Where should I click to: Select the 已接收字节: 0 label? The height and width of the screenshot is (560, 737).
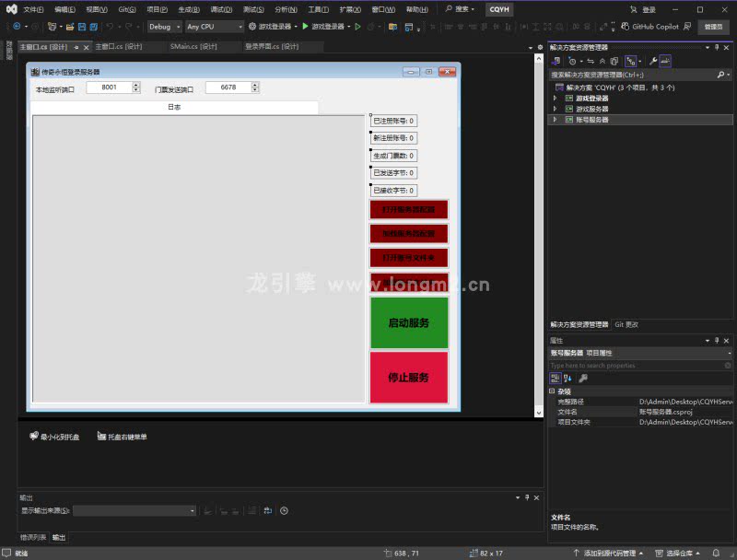[394, 191]
